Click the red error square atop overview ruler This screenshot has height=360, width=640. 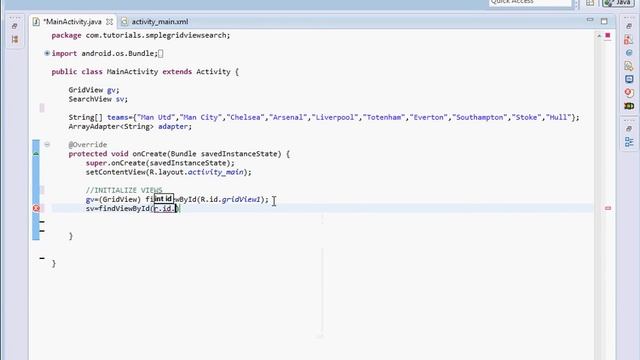pyautogui.click(x=608, y=36)
